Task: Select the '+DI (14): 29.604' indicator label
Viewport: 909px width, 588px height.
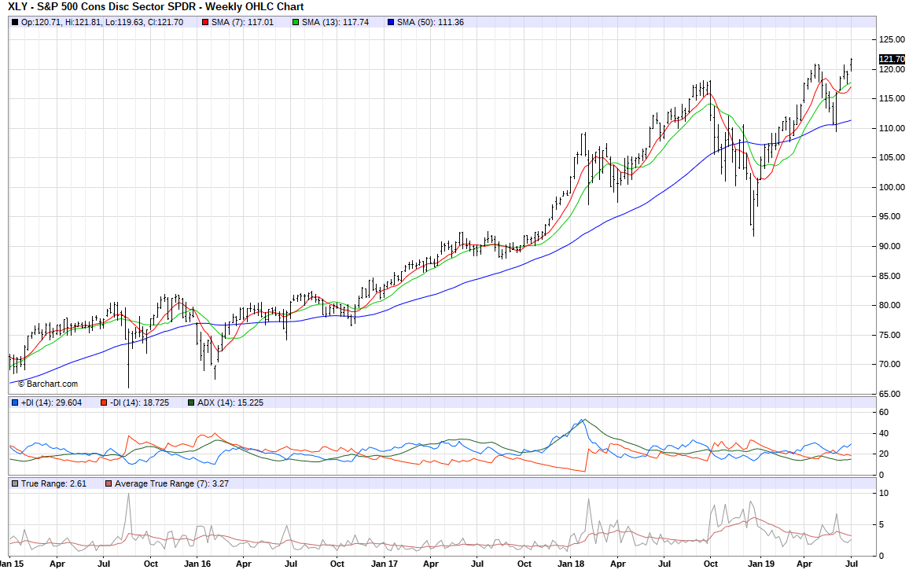Action: [x=52, y=402]
